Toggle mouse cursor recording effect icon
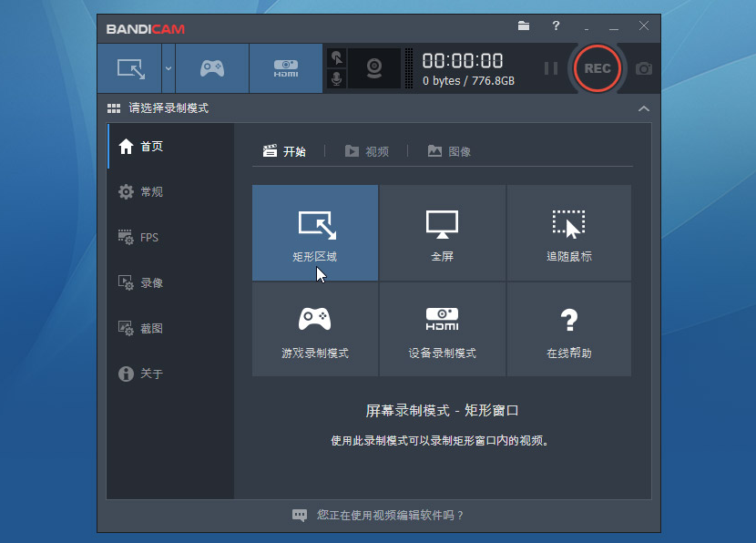 pyautogui.click(x=336, y=58)
